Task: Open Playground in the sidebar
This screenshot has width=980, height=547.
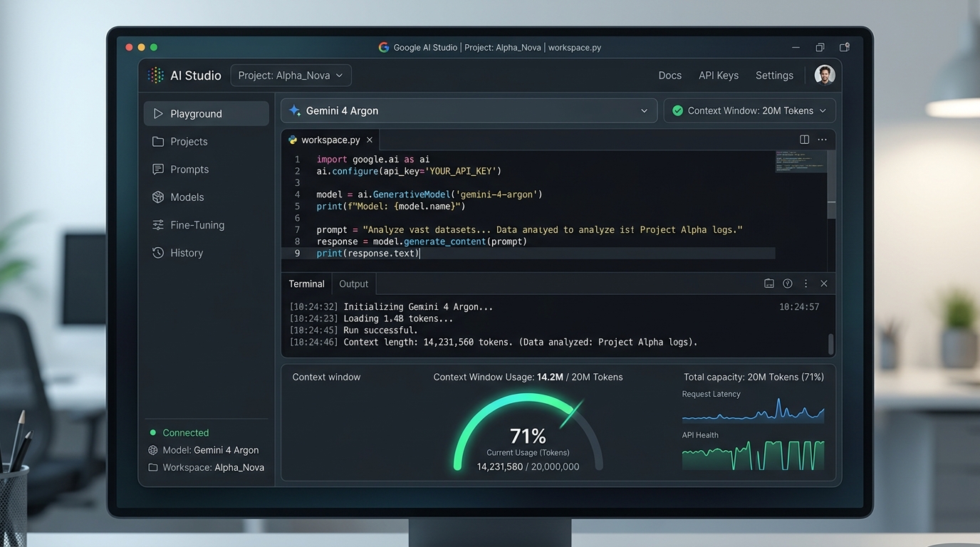Action: (x=207, y=113)
